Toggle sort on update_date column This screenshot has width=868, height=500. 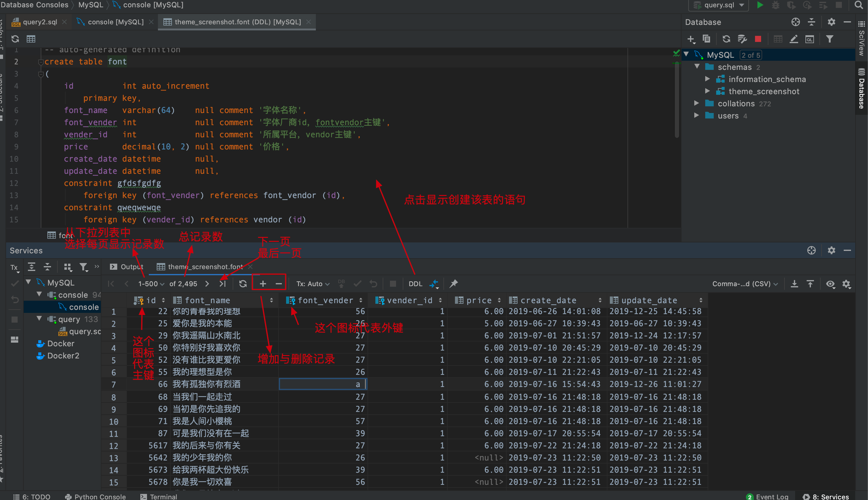701,300
